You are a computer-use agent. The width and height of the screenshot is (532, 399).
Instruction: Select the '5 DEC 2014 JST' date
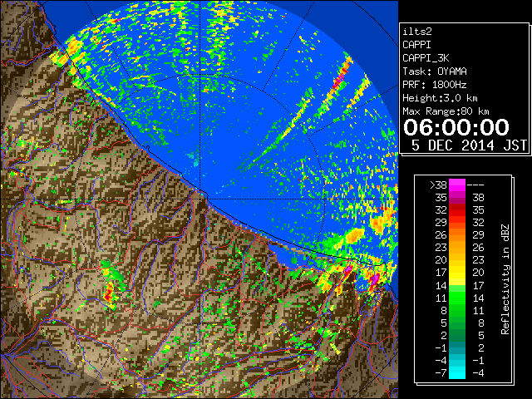click(469, 145)
